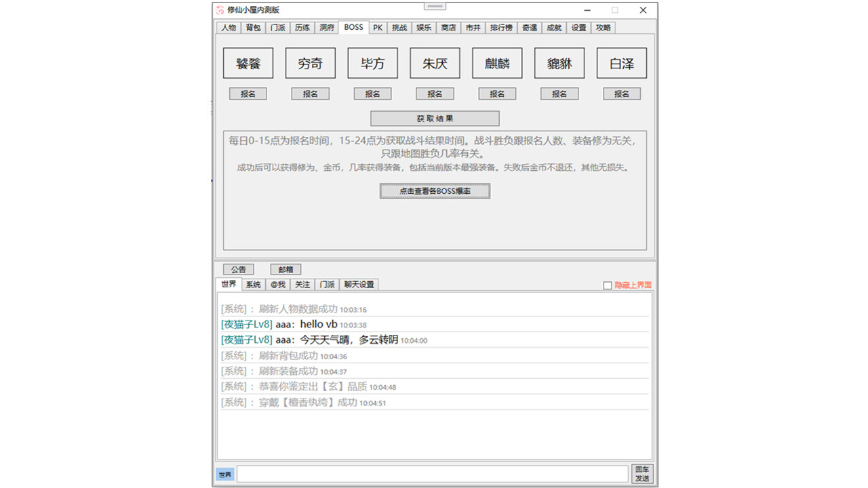This screenshot has width=868, height=488.
Task: Open the 背包 tab
Action: tap(252, 28)
